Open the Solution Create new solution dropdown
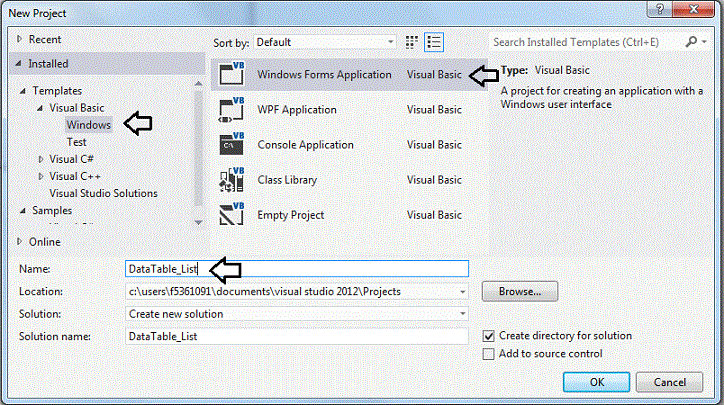The height and width of the screenshot is (405, 724). tap(462, 314)
